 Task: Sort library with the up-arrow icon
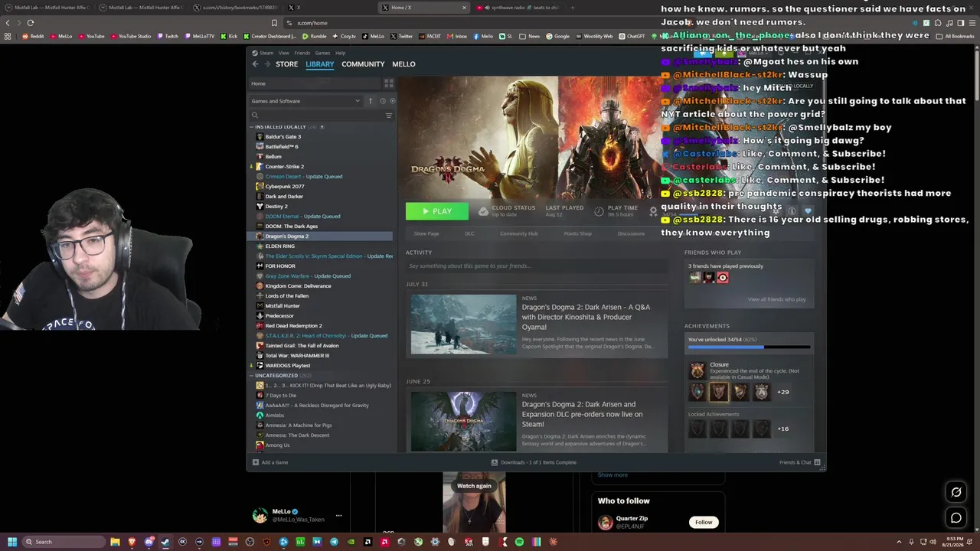(371, 101)
